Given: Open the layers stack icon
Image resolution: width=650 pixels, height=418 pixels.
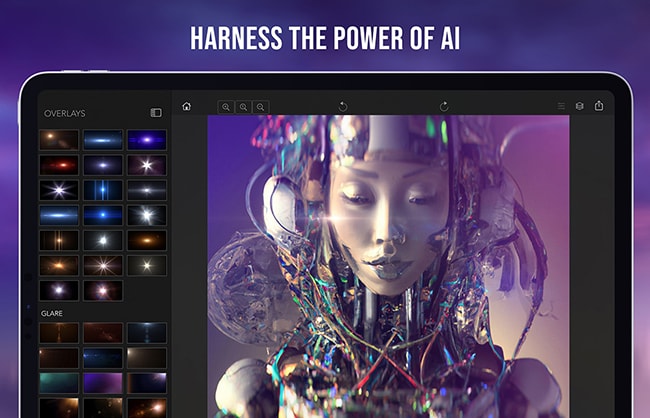Looking at the screenshot, I should tap(580, 106).
